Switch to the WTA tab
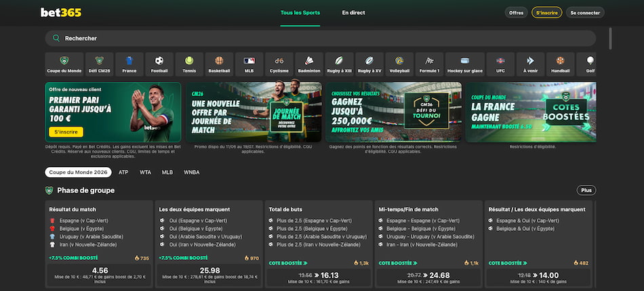Viewport: 644px width, 291px height. [x=145, y=172]
